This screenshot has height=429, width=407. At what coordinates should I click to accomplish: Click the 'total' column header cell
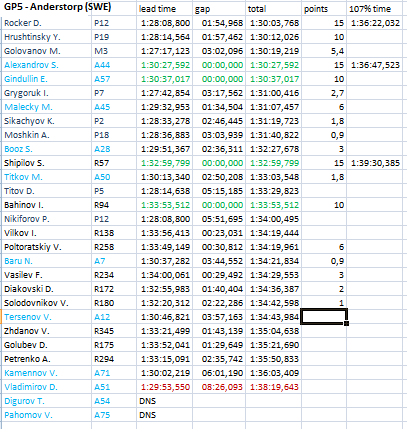pos(274,9)
